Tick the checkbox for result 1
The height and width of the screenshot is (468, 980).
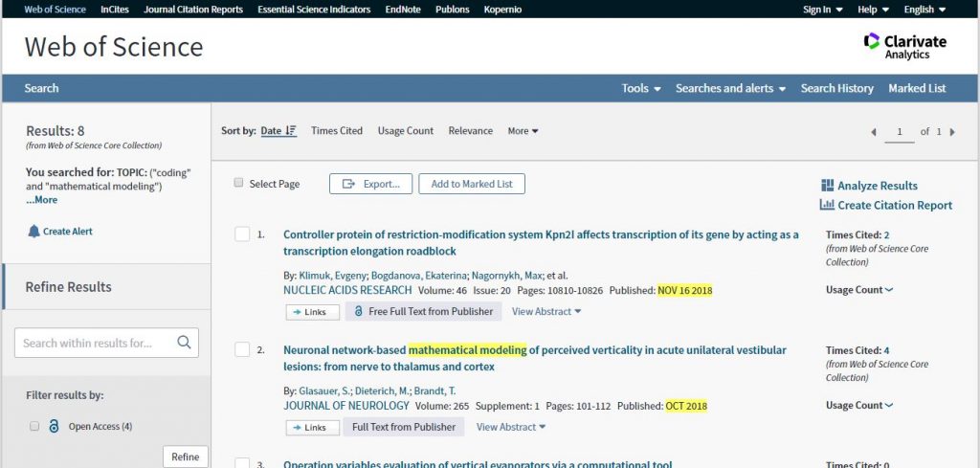click(242, 234)
